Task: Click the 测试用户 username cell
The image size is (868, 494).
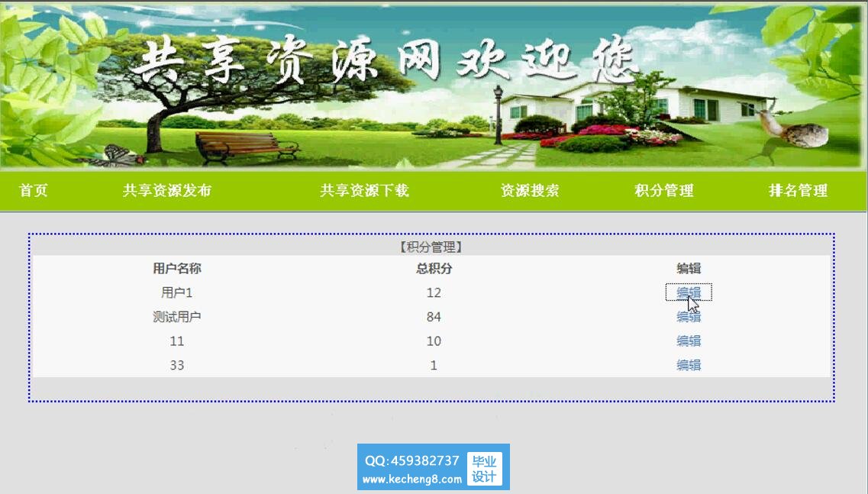Action: tap(177, 317)
